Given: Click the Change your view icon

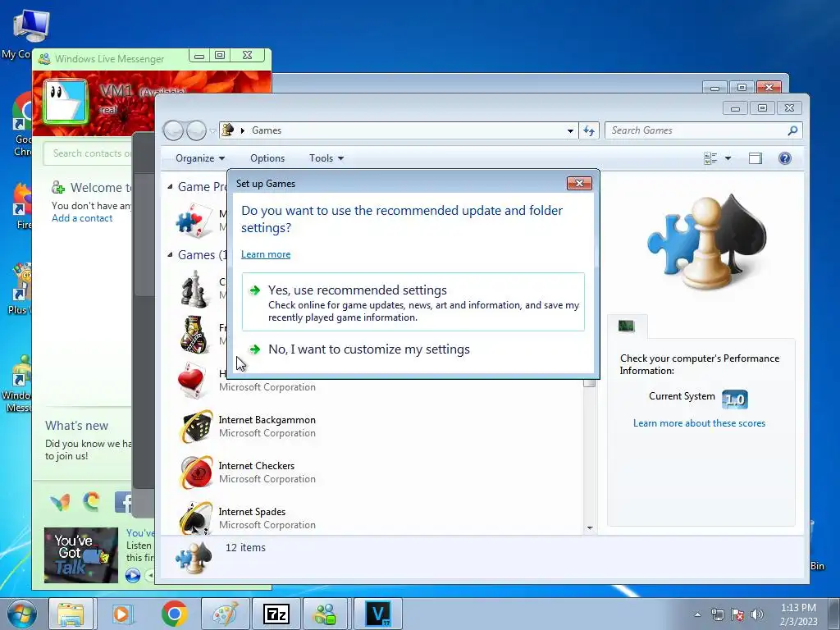Looking at the screenshot, I should tap(710, 158).
